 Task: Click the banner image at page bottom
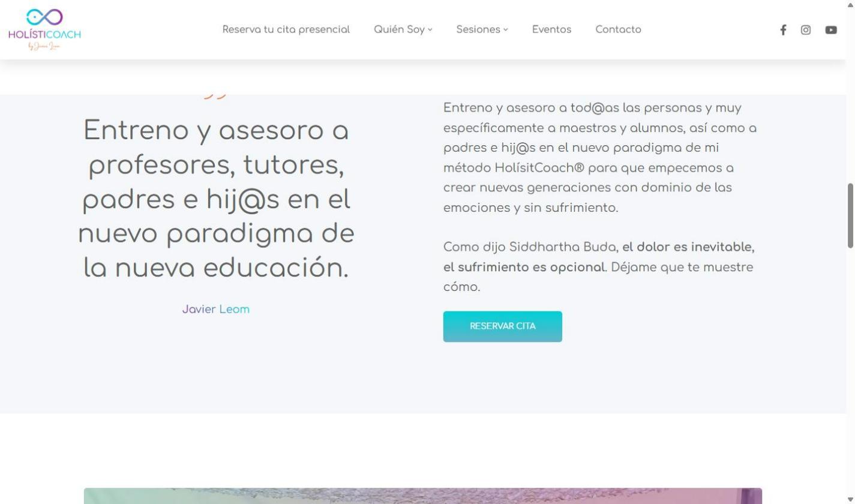pyautogui.click(x=423, y=496)
